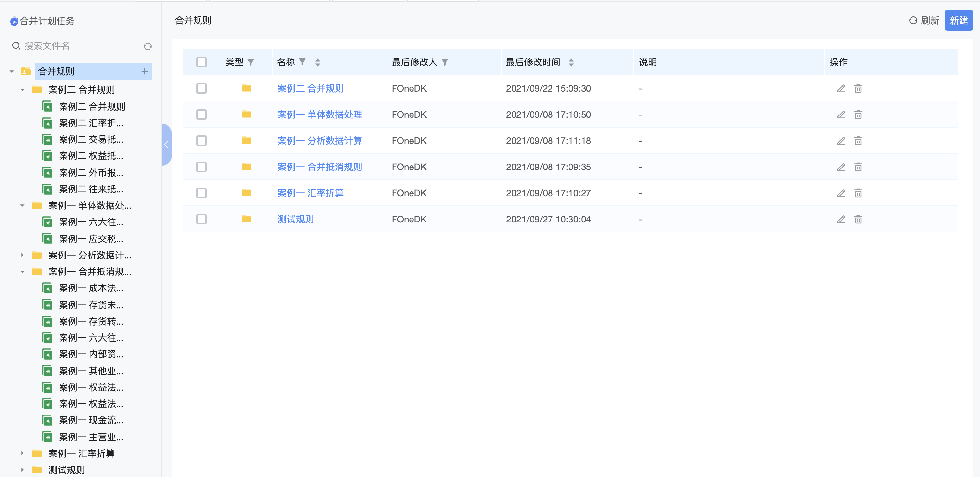Collapse the root 合并规则 tree node
This screenshot has height=477, width=980.
tap(12, 71)
